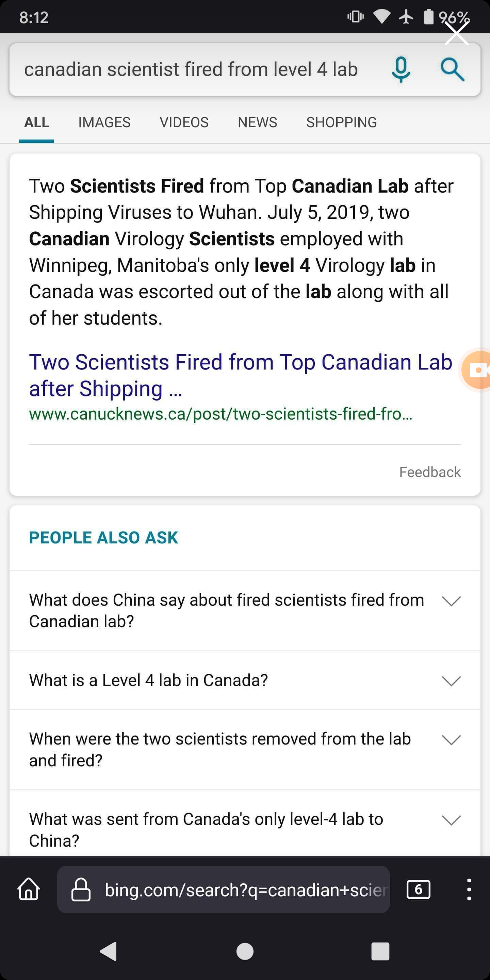
Task: Expand "When were the two scientists removed" question
Action: pos(451,740)
